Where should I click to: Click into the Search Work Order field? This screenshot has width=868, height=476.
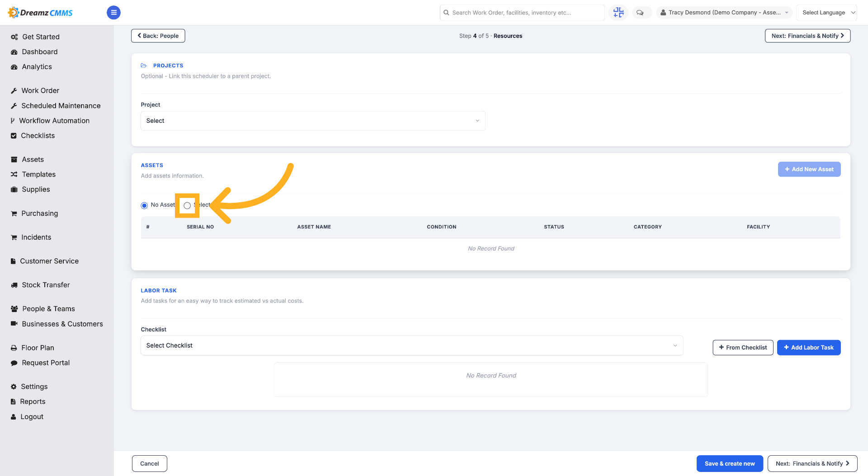(x=522, y=13)
